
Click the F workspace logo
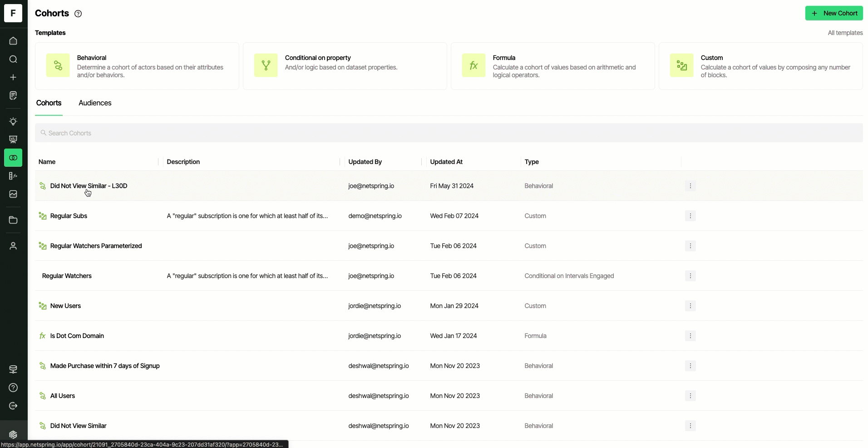(13, 13)
